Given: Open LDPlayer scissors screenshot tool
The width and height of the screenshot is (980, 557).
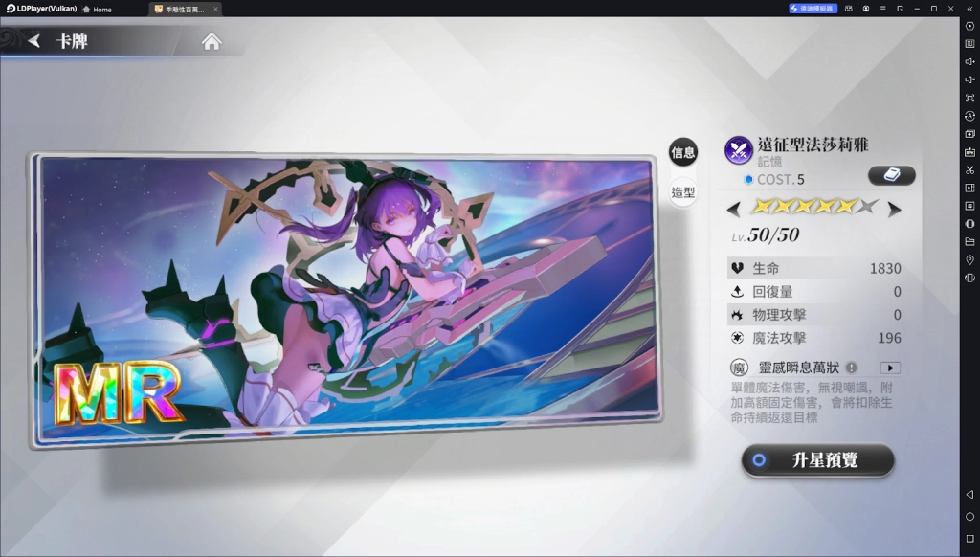Looking at the screenshot, I should (969, 169).
